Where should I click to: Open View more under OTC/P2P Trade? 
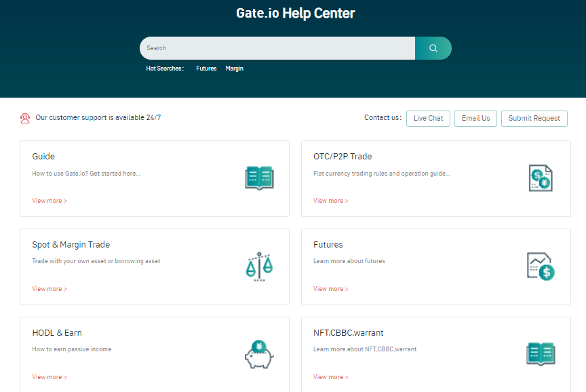tap(331, 201)
